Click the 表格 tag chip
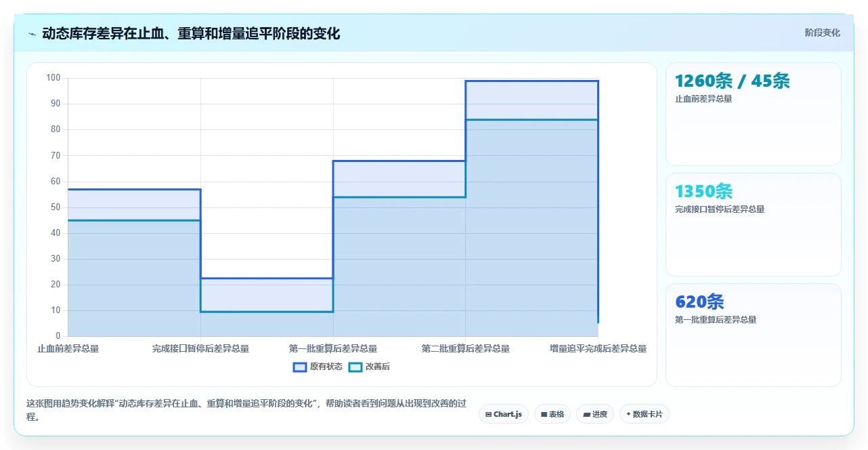868x450 pixels. point(552,414)
